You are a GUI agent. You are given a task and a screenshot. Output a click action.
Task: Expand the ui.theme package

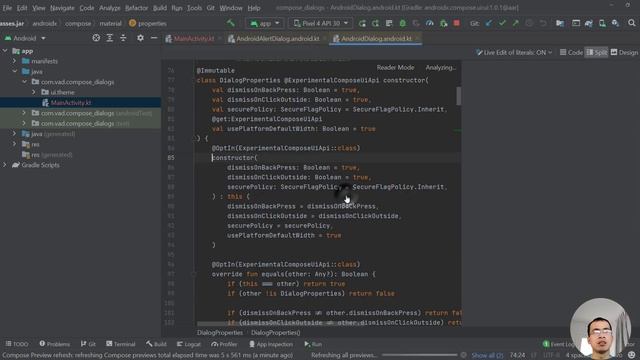[34, 92]
